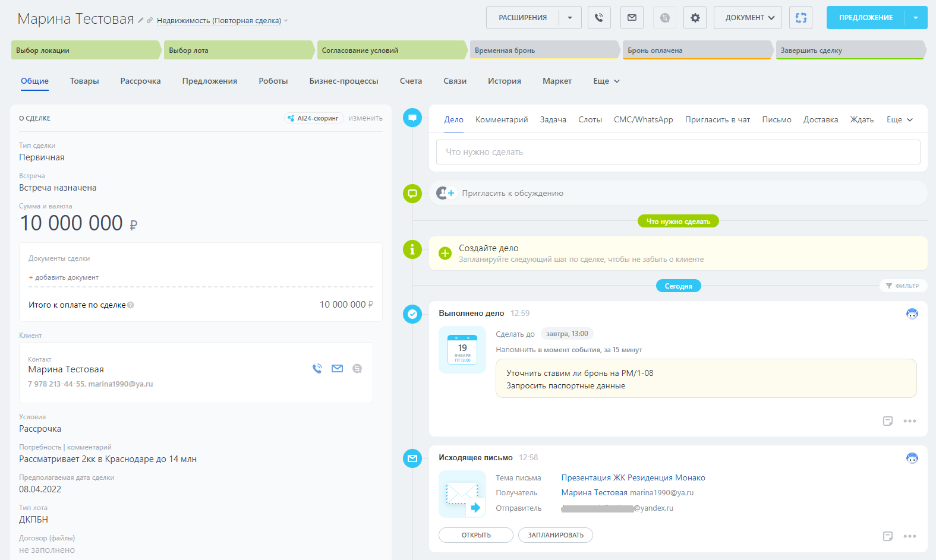Open the AI24-скоринг badge
This screenshot has width=936, height=560.
pyautogui.click(x=313, y=118)
